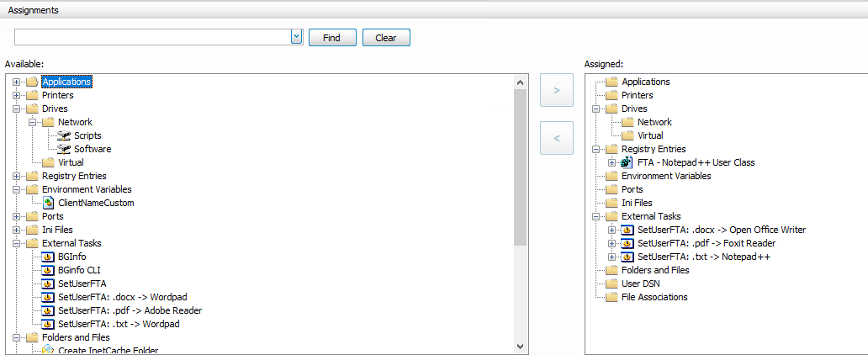Select FTA Notepad++ User Class registry icon
Viewport: 868px width, 355px height.
coord(627,162)
